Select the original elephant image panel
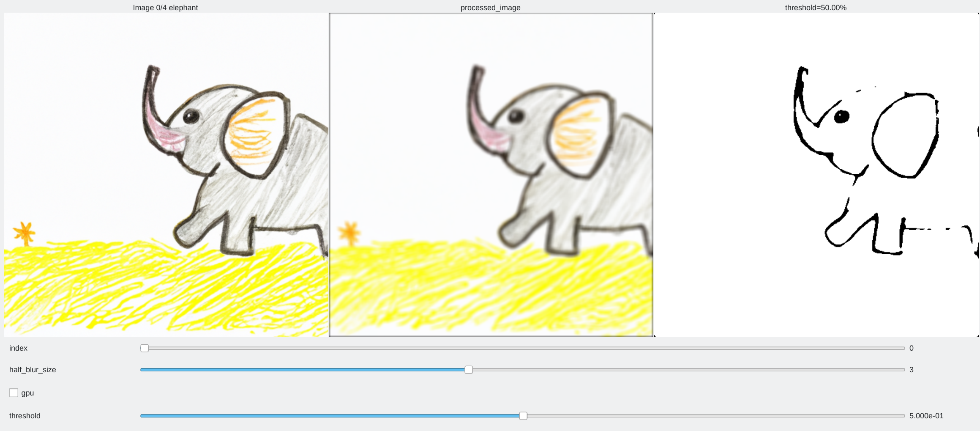 (166, 175)
